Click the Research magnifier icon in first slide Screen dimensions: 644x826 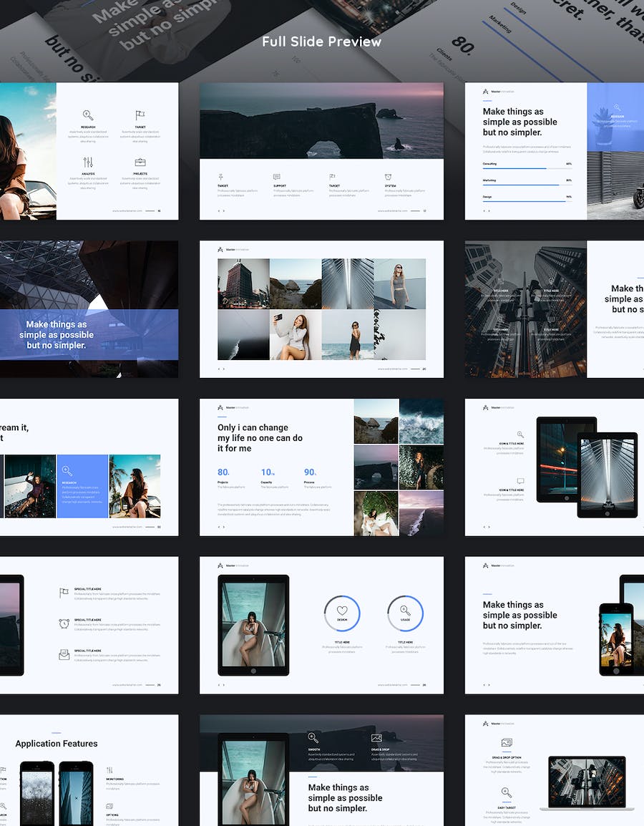coord(88,115)
